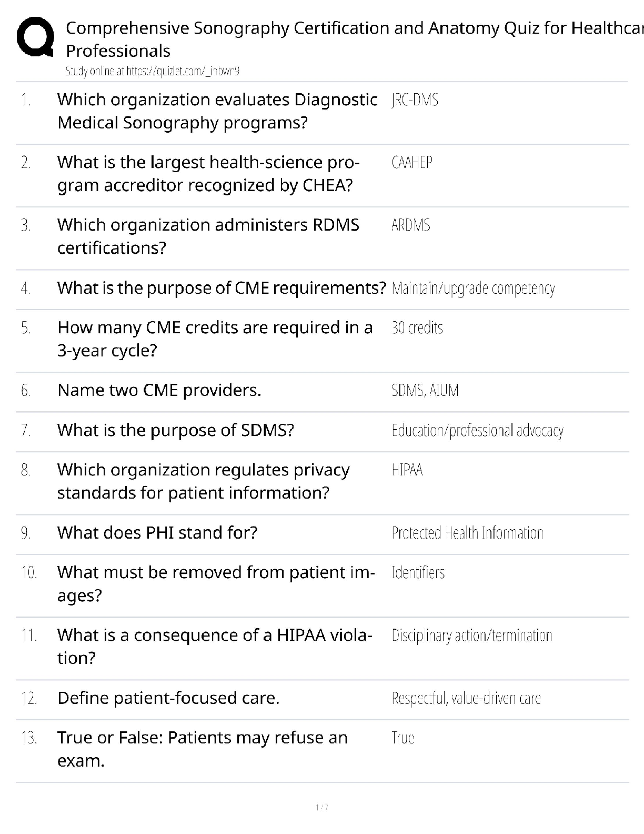Select the question about RDMS certifications
This screenshot has height=834, width=644.
(208, 236)
